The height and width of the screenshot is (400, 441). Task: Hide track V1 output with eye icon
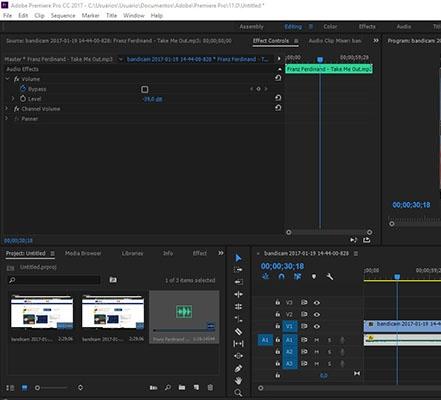pyautogui.click(x=317, y=326)
